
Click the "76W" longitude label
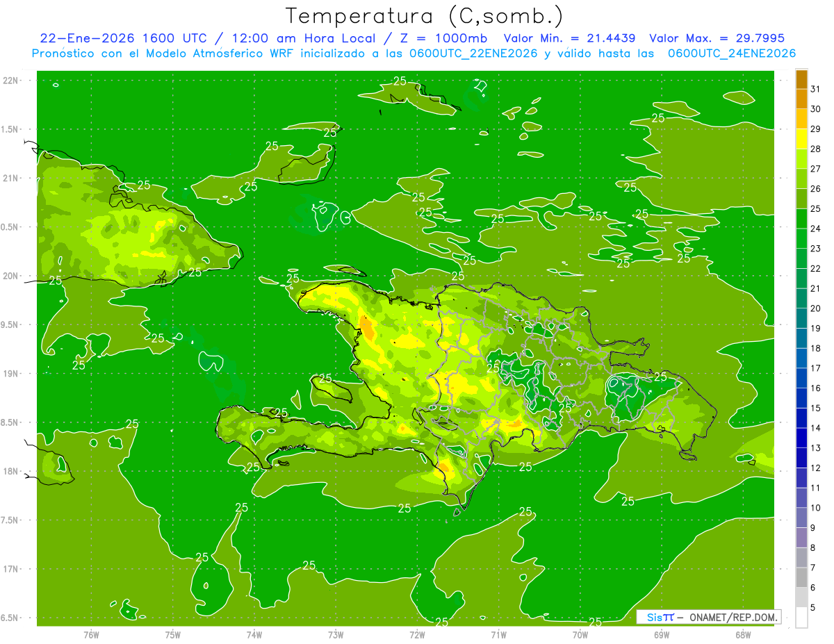[x=91, y=635]
